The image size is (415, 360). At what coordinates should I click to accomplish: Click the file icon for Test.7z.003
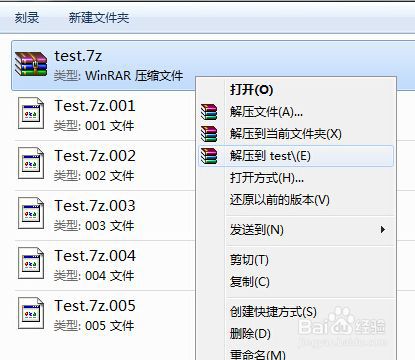click(31, 213)
